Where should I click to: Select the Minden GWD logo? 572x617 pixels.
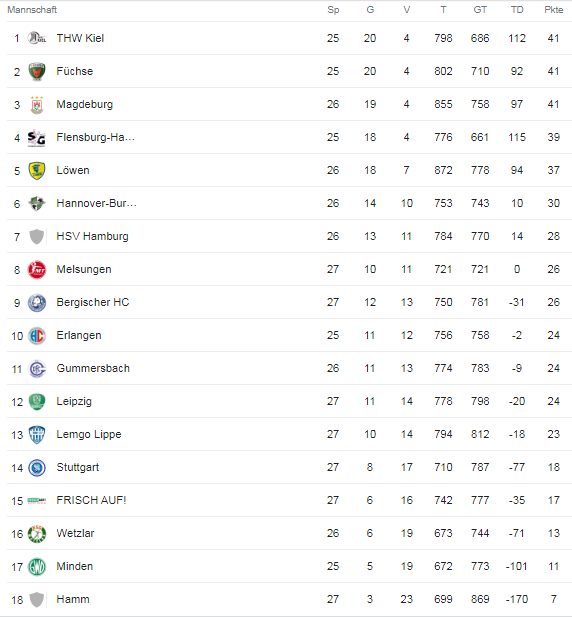pyautogui.click(x=37, y=567)
